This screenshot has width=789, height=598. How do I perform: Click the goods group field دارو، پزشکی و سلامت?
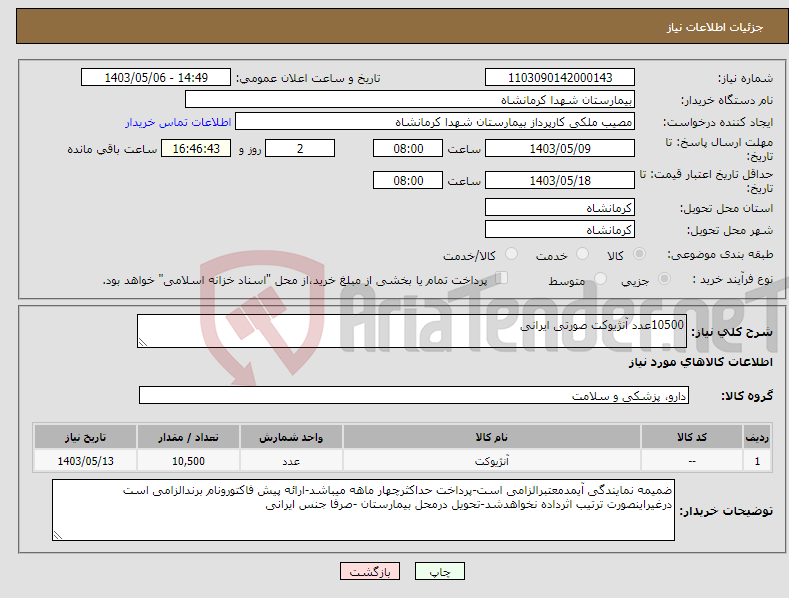click(414, 396)
